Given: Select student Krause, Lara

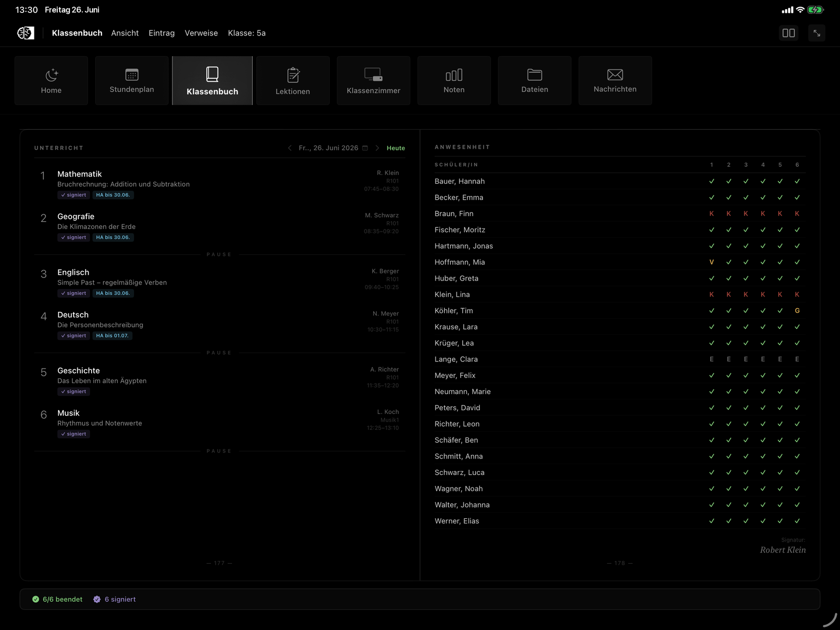Looking at the screenshot, I should (456, 327).
